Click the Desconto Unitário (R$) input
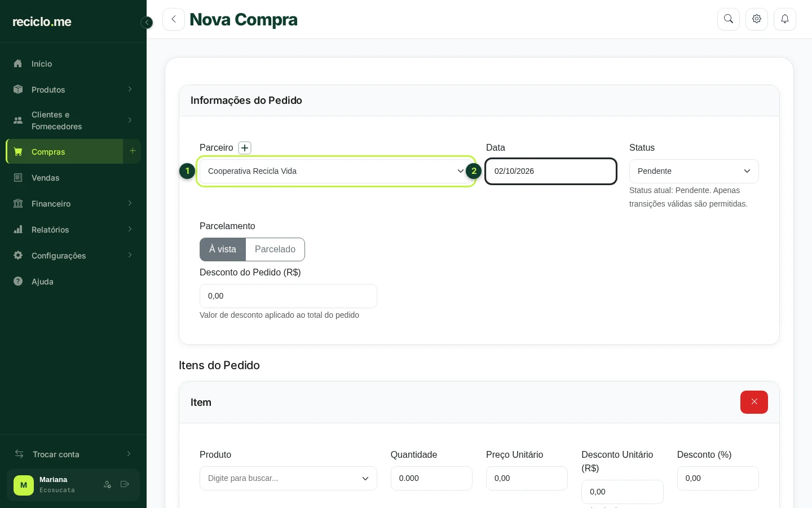Viewport: 812px width, 508px height. (623, 492)
